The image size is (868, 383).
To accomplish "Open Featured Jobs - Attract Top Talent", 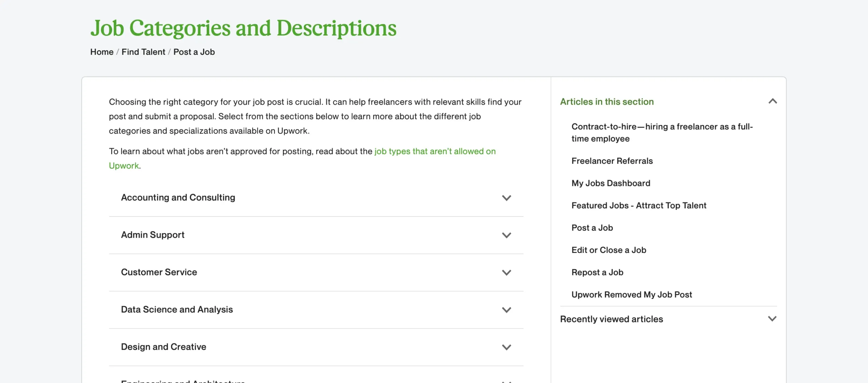I will 639,205.
